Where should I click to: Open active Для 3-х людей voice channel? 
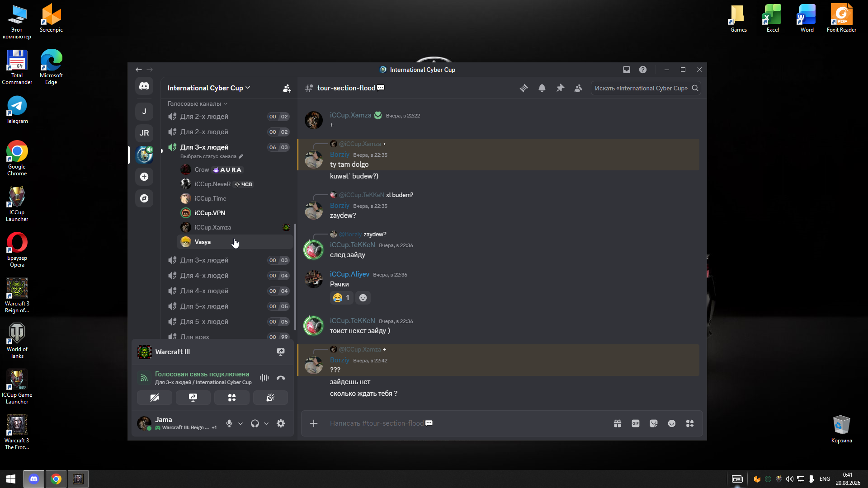pos(229,147)
